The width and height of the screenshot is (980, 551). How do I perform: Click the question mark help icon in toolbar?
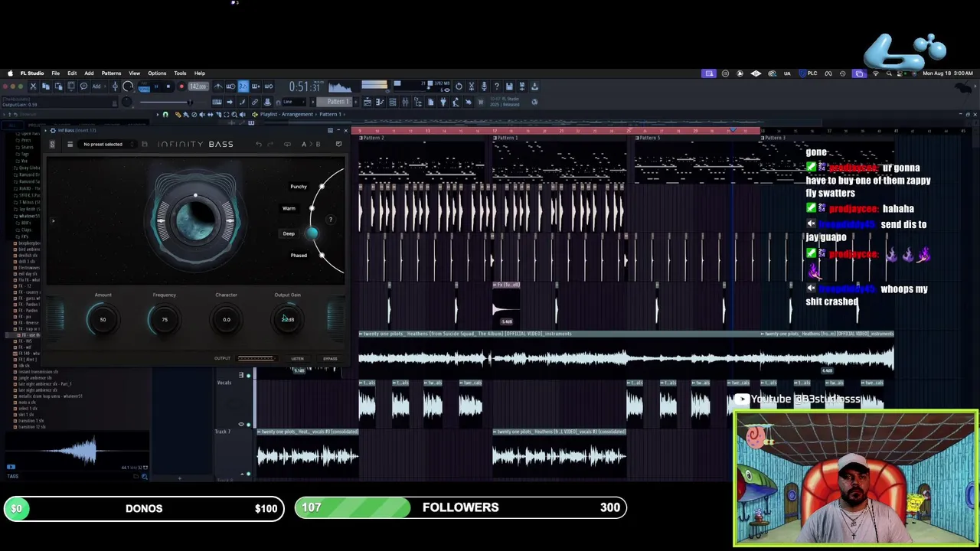coord(496,86)
